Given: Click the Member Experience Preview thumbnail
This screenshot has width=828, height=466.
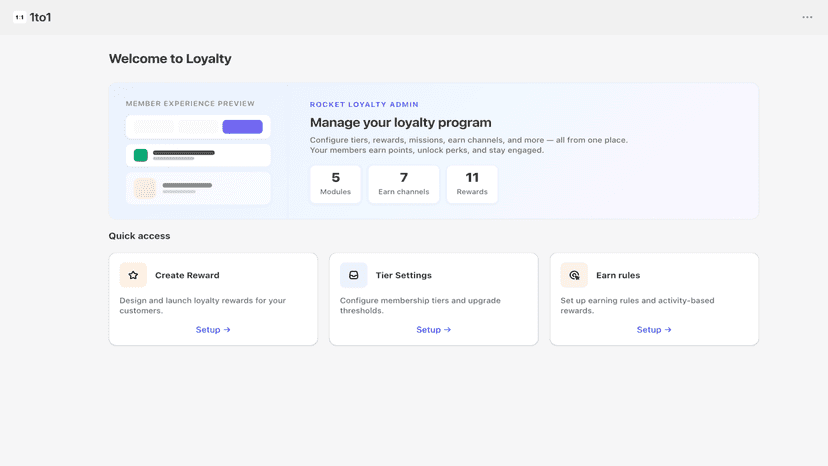Looking at the screenshot, I should click(198, 160).
